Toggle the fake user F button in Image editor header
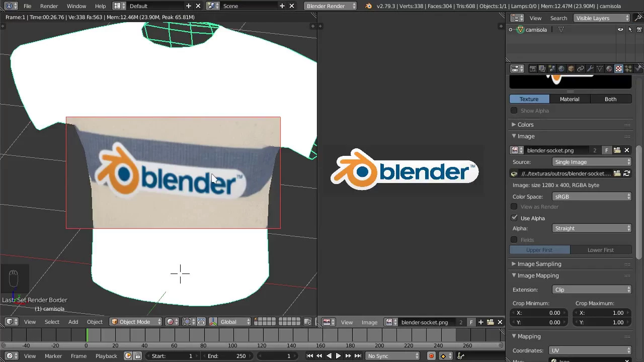The width and height of the screenshot is (644, 362). (x=471, y=322)
